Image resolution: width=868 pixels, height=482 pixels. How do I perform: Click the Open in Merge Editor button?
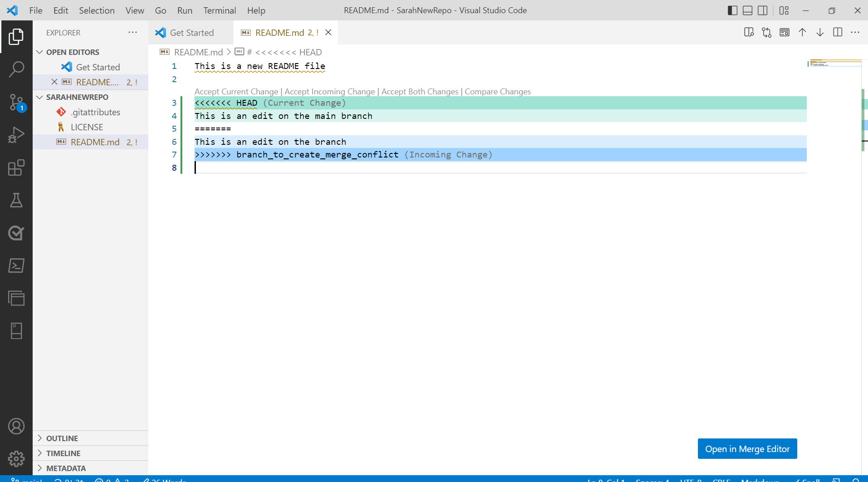pyautogui.click(x=747, y=448)
